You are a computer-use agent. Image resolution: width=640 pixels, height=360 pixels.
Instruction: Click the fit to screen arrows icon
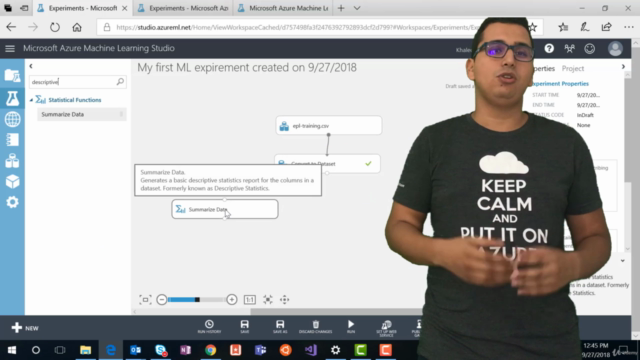pos(268,300)
